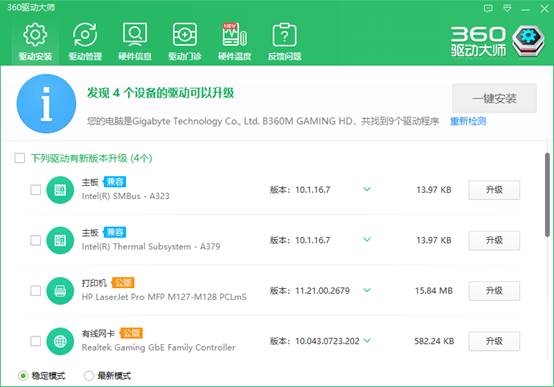The height and width of the screenshot is (387, 554).
Task: Click 公版 badge on printer row
Action: coord(123,283)
